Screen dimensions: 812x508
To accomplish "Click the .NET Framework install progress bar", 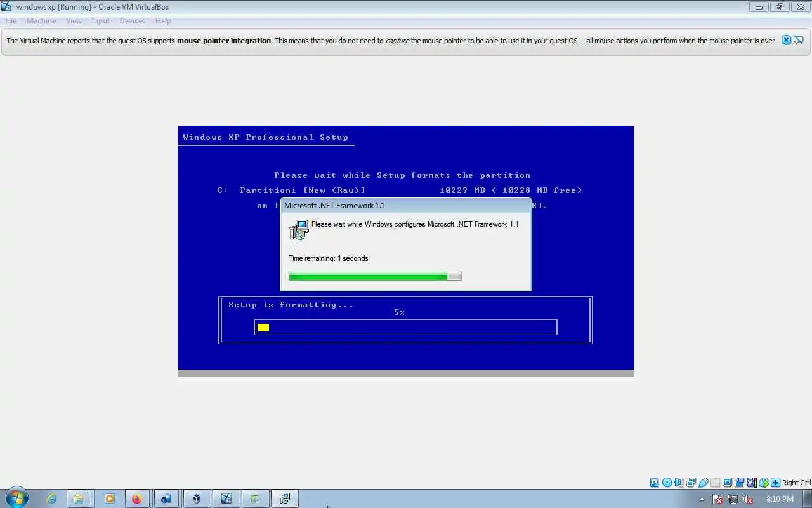I will (375, 276).
